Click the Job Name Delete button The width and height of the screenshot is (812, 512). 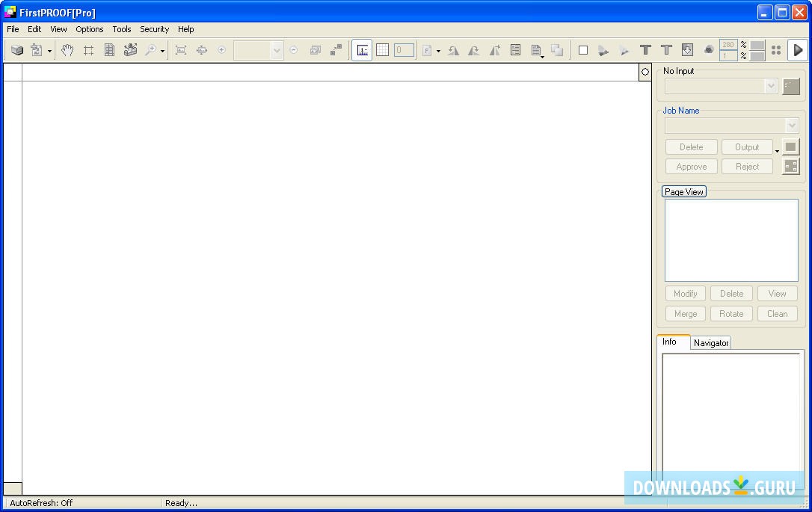pos(692,147)
